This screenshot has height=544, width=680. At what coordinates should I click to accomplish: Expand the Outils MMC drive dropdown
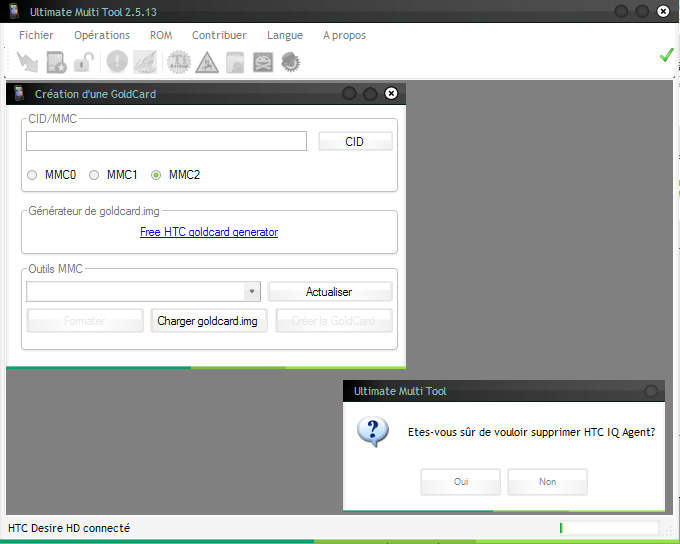point(252,292)
